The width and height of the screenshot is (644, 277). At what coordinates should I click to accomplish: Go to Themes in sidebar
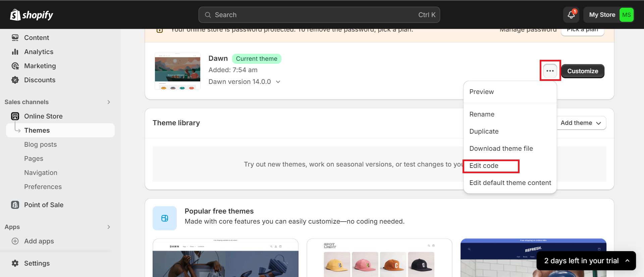(60, 130)
